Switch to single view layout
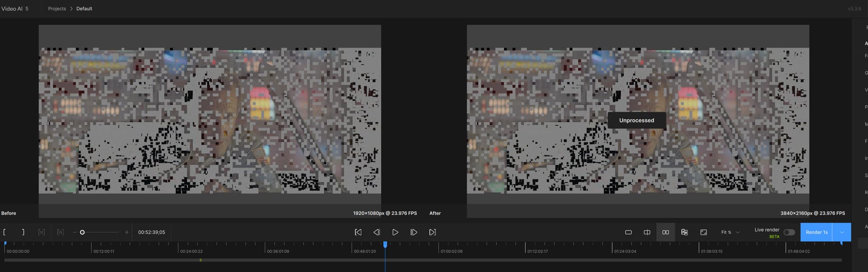The image size is (868, 272). click(628, 232)
